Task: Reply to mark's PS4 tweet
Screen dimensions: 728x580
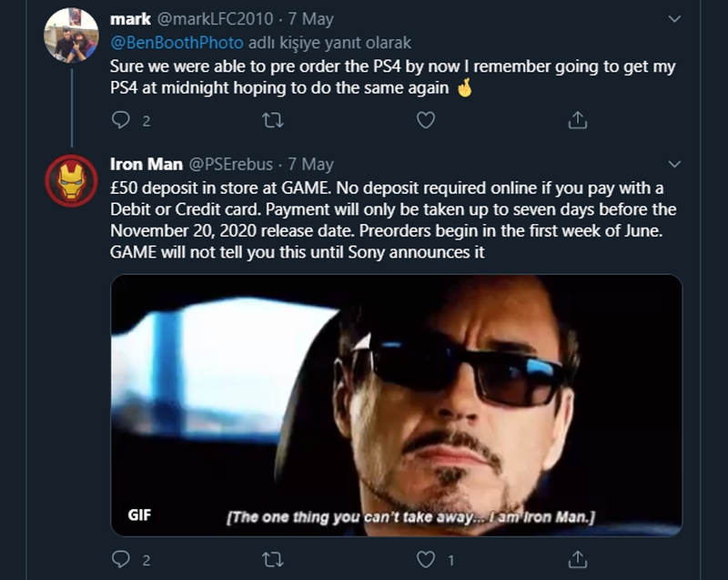Action: pyautogui.click(x=121, y=120)
